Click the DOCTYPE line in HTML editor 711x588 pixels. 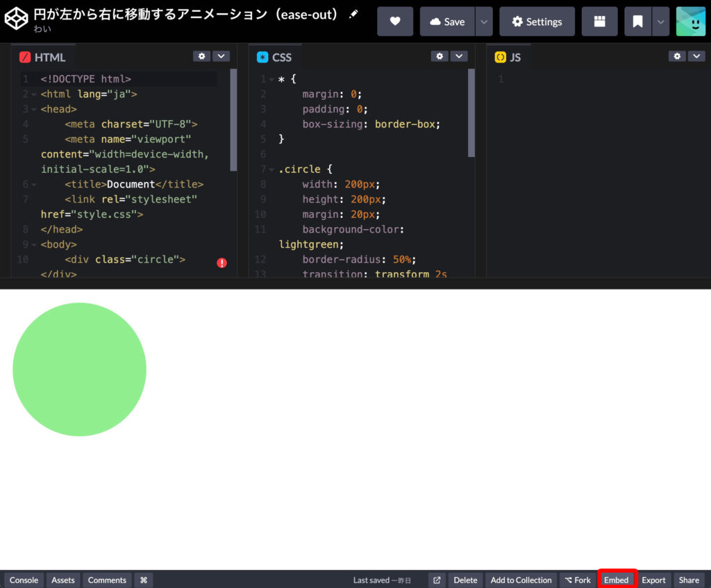(x=85, y=79)
